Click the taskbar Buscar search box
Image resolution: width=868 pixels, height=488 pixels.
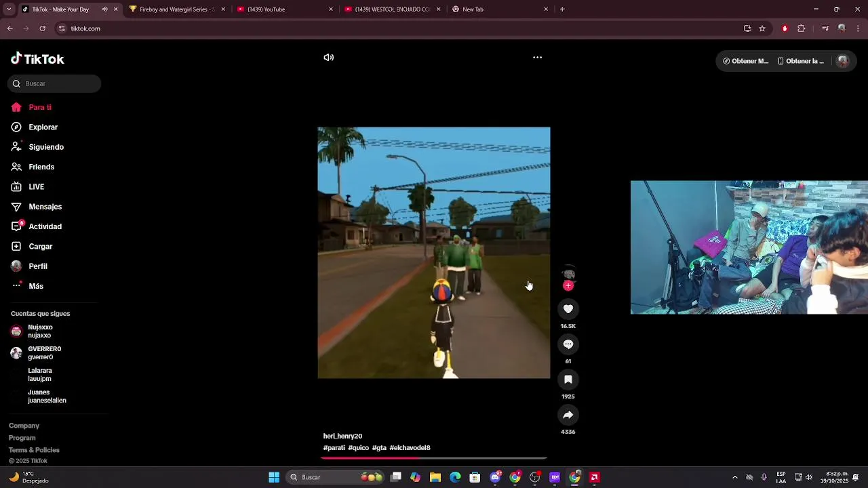click(336, 477)
